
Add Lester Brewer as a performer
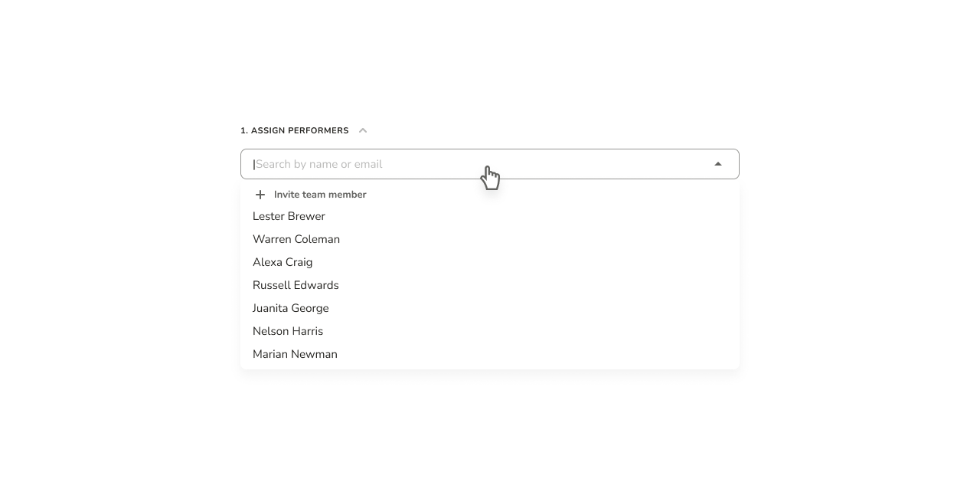point(490,216)
